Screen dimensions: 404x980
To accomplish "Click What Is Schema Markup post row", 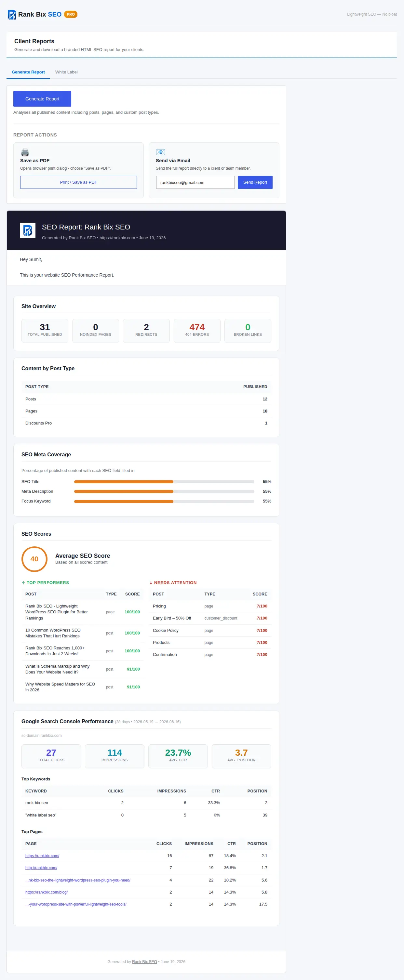I will (83, 669).
